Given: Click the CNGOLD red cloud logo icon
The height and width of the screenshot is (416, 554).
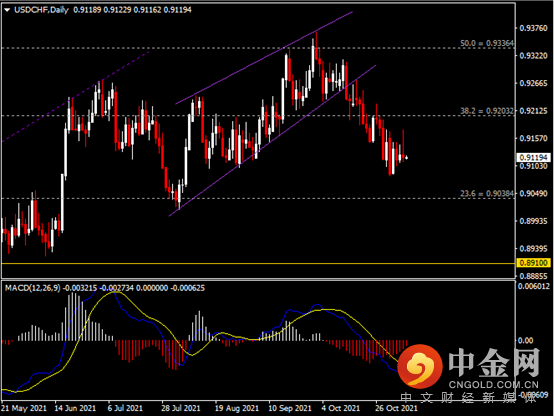Looking at the screenshot, I should pyautogui.click(x=420, y=366).
